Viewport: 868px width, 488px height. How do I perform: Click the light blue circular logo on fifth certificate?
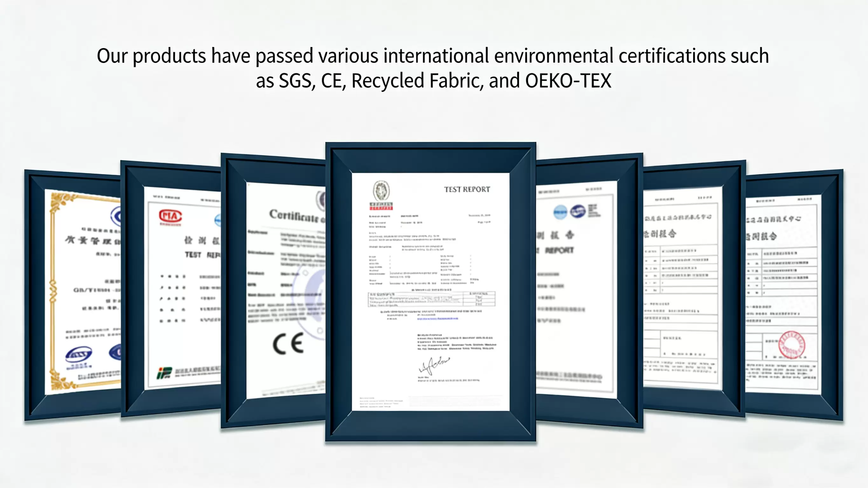[x=560, y=212]
